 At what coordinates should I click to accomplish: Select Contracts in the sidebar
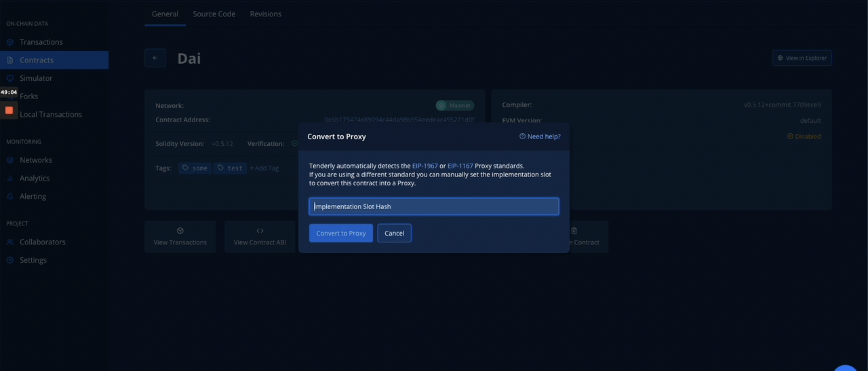[x=54, y=60]
